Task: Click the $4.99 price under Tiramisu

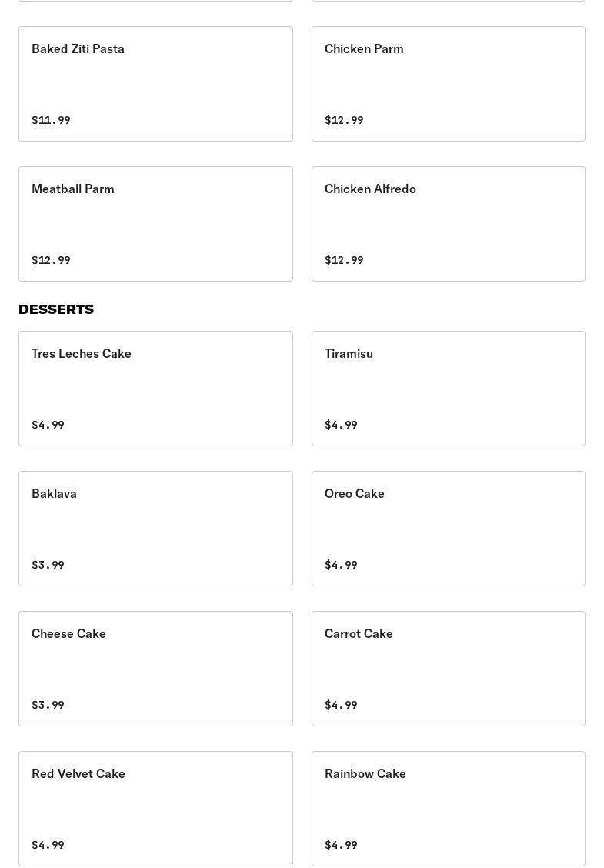Action: click(x=341, y=425)
